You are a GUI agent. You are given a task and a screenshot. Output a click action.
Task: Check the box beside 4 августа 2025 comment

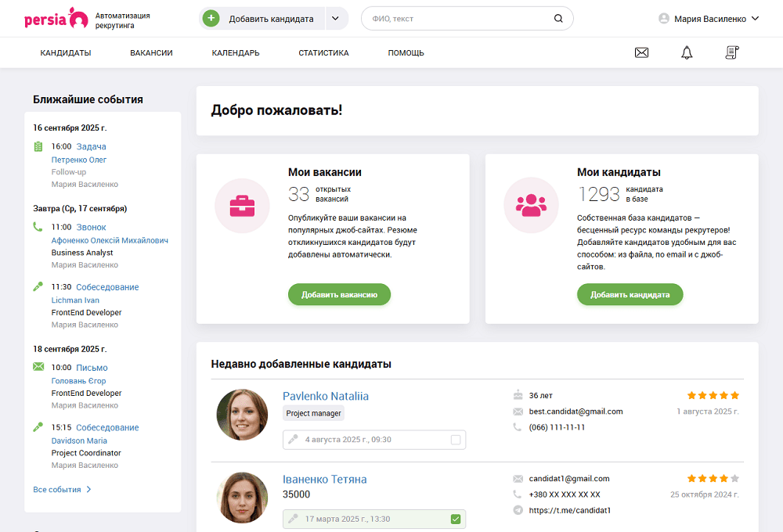(455, 439)
